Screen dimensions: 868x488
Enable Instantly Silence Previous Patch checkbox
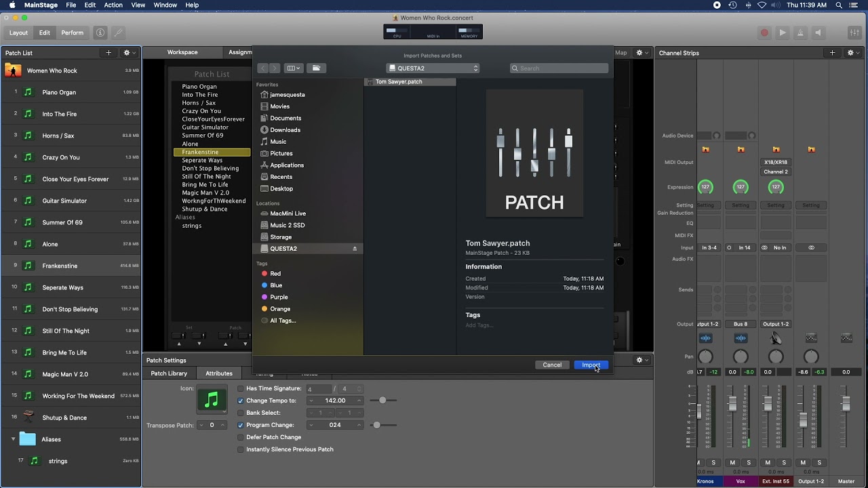click(241, 449)
